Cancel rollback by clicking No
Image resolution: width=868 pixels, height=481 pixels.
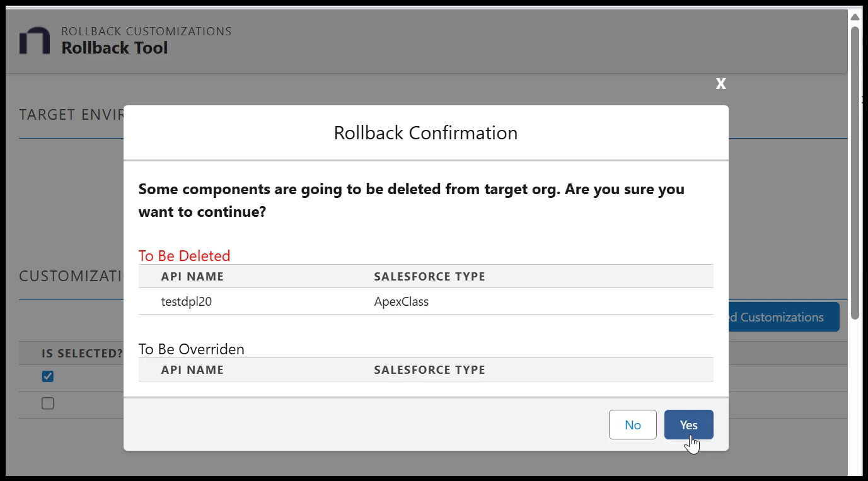click(632, 424)
